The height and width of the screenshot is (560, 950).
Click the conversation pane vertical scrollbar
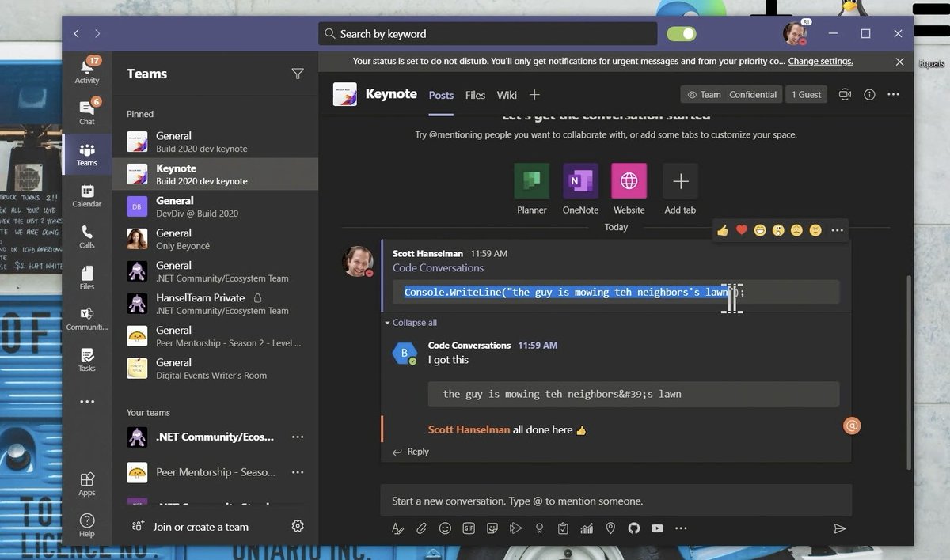[908, 372]
